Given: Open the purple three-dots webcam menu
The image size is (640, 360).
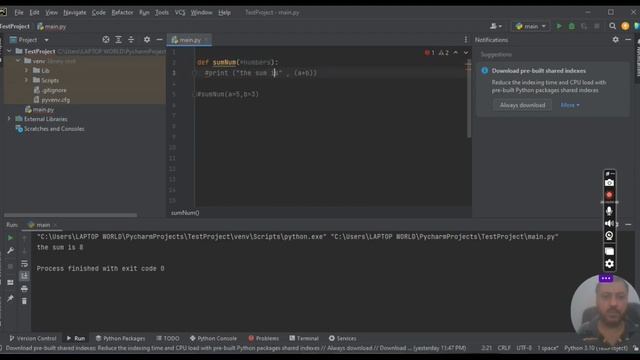Looking at the screenshot, I should (606, 278).
